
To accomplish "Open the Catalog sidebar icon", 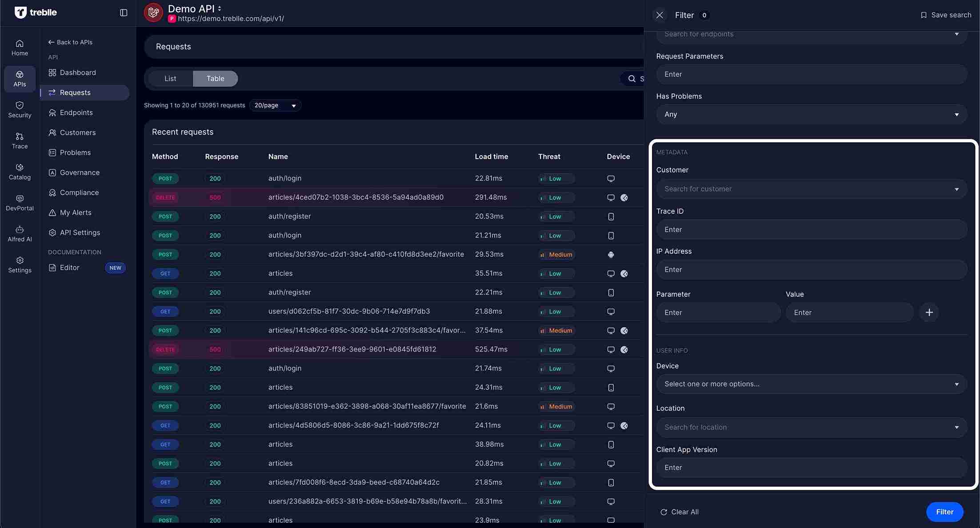I will pyautogui.click(x=20, y=172).
